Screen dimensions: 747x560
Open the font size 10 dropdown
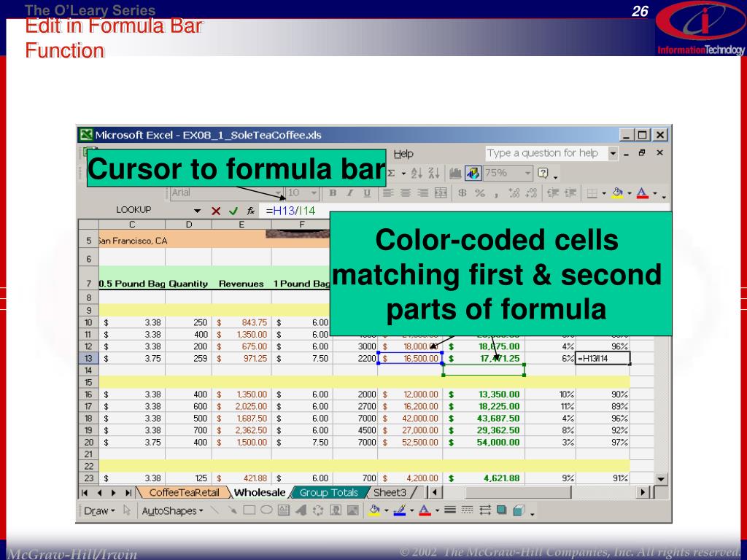click(x=314, y=192)
